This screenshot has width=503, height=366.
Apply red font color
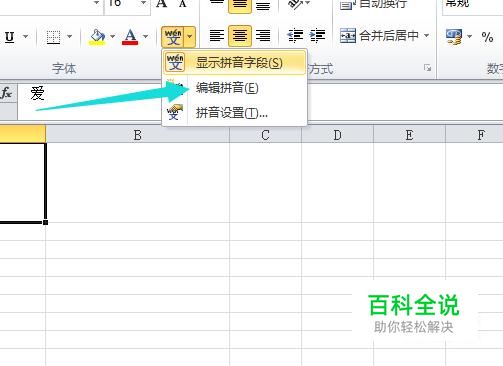[x=130, y=36]
